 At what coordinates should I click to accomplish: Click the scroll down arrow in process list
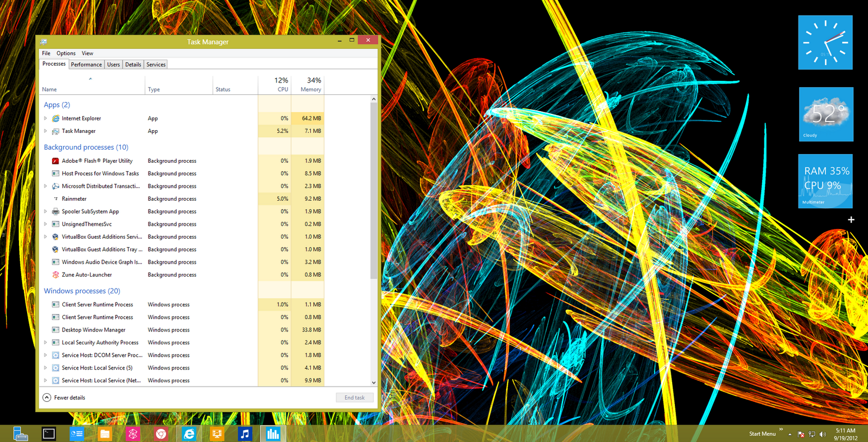pyautogui.click(x=374, y=382)
